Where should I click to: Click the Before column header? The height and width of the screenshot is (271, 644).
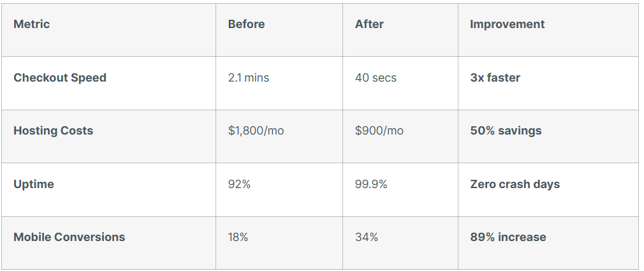pyautogui.click(x=246, y=24)
